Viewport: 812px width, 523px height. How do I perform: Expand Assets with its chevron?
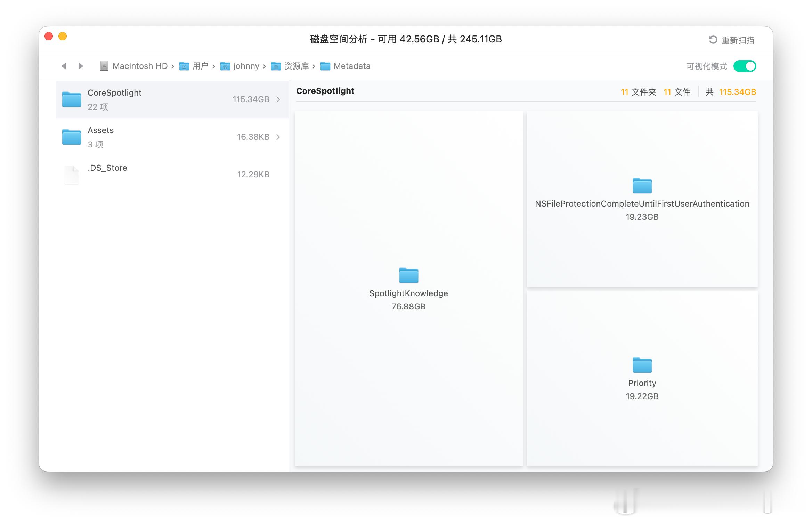pyautogui.click(x=278, y=137)
